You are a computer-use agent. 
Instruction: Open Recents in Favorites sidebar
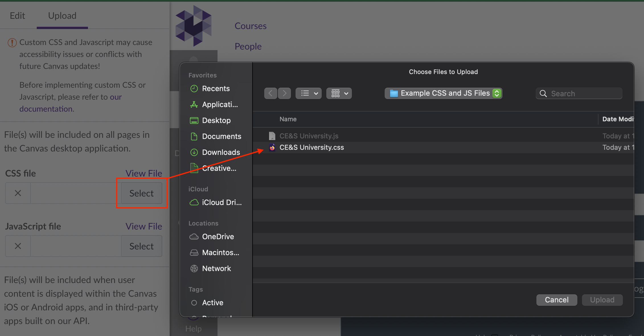click(x=216, y=89)
